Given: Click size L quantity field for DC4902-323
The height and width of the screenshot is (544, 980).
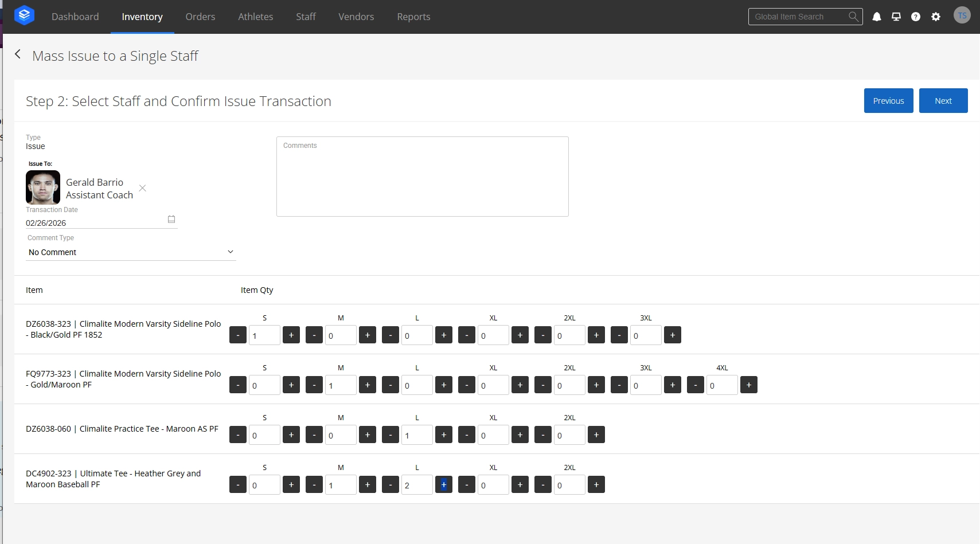Looking at the screenshot, I should tap(417, 484).
